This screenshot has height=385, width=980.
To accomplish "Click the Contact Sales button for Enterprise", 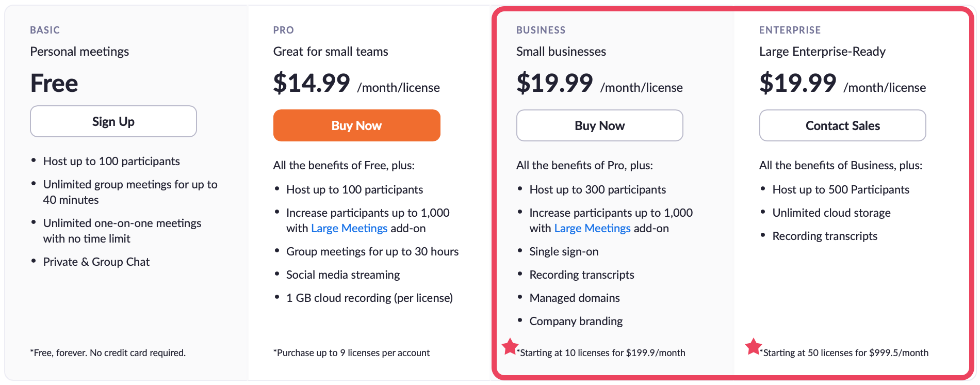I will [x=842, y=125].
